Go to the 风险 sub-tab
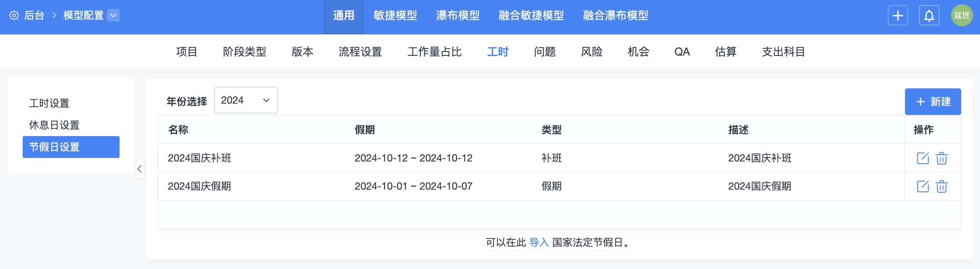The width and height of the screenshot is (980, 269). click(x=591, y=52)
